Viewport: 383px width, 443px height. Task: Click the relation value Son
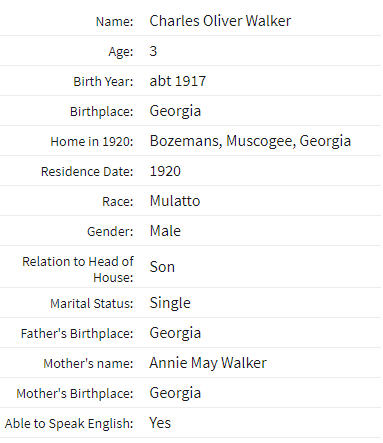(162, 267)
